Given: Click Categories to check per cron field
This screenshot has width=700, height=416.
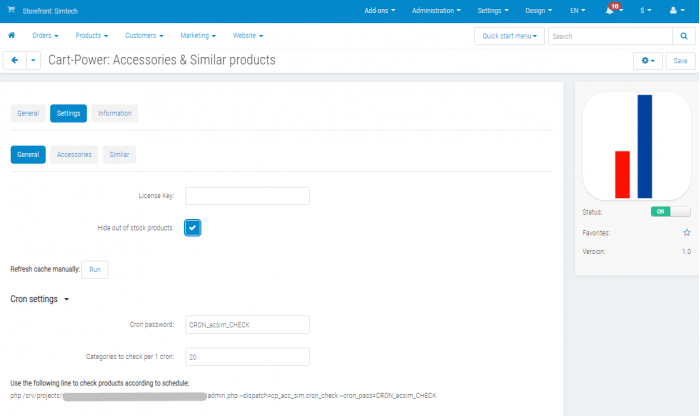Looking at the screenshot, I should (247, 357).
